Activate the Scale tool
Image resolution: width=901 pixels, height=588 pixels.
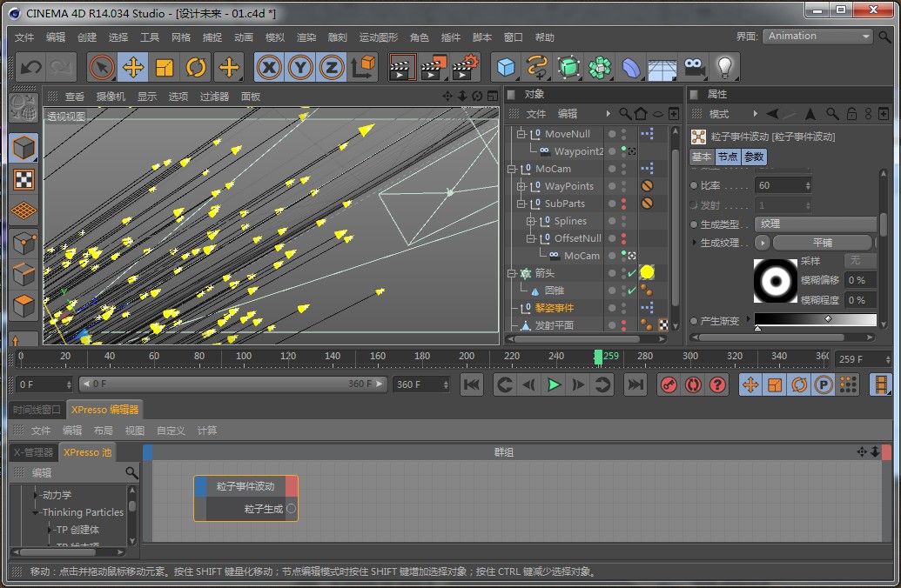(x=165, y=68)
